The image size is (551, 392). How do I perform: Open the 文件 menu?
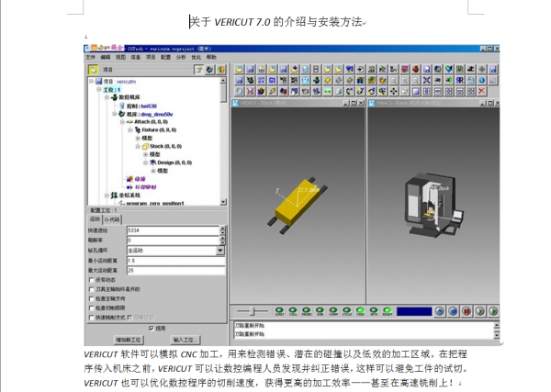[90, 57]
